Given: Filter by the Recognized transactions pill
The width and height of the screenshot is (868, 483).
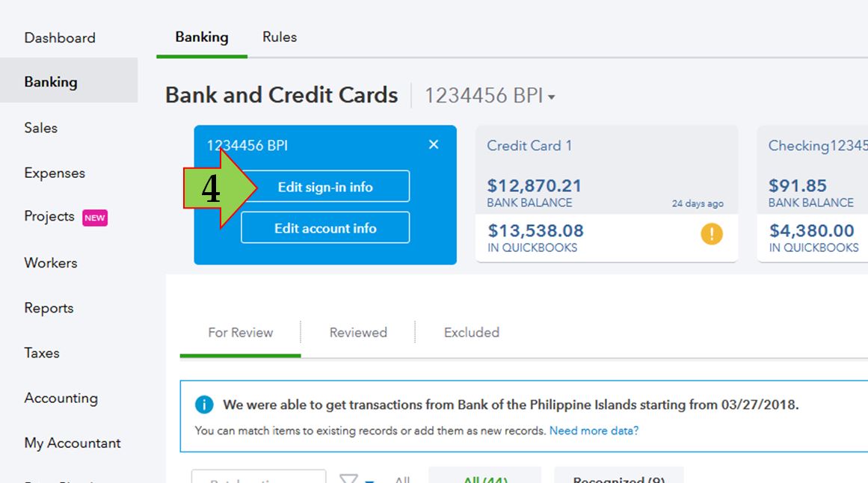Looking at the screenshot, I should click(x=618, y=477).
